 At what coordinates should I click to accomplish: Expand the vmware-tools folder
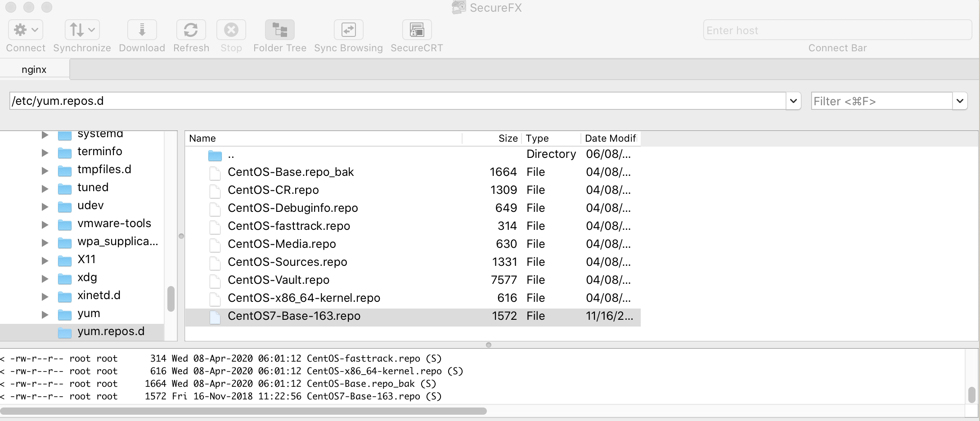(x=45, y=225)
